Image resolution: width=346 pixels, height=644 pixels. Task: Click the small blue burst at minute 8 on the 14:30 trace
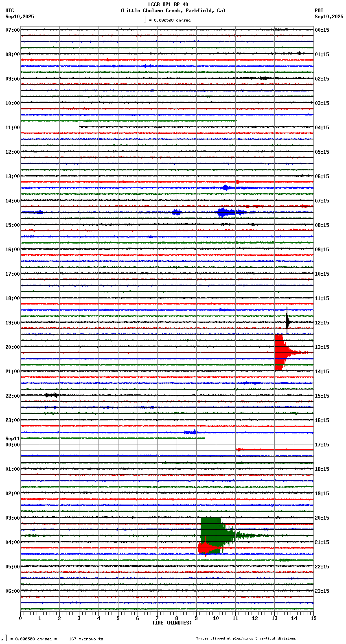(x=176, y=212)
